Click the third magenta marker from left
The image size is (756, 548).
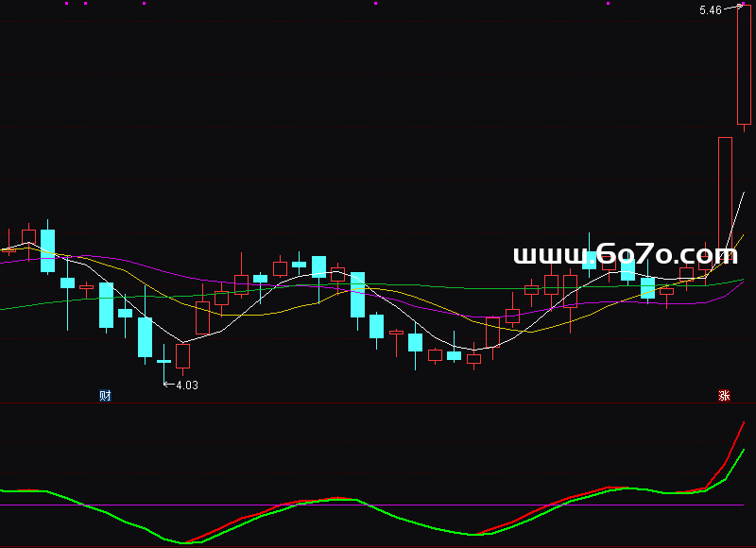pyautogui.click(x=144, y=4)
